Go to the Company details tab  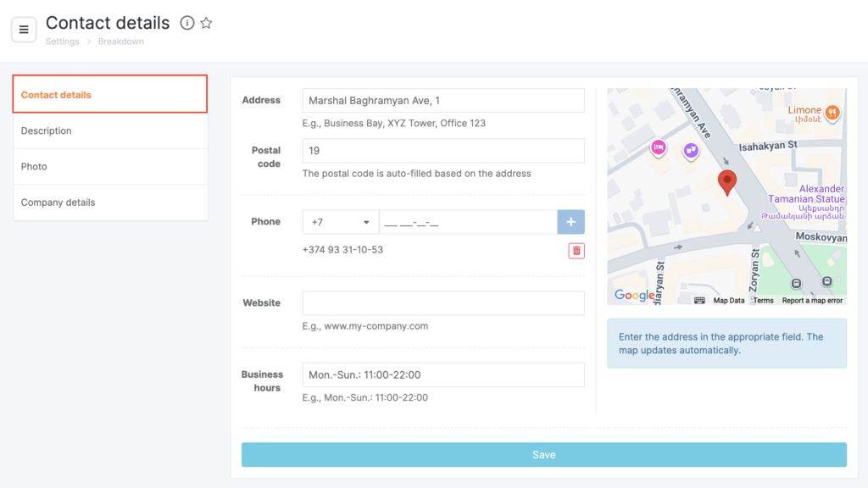pyautogui.click(x=110, y=202)
